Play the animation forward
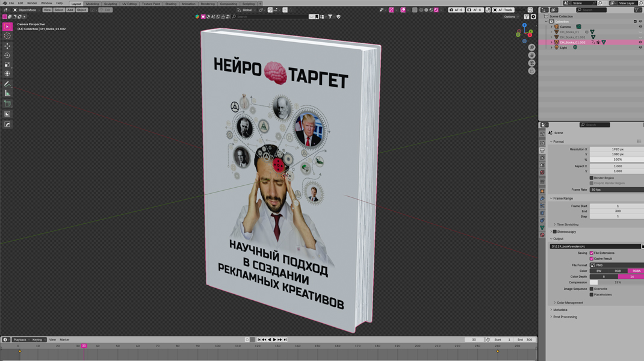This screenshot has width=644, height=361. (275, 340)
